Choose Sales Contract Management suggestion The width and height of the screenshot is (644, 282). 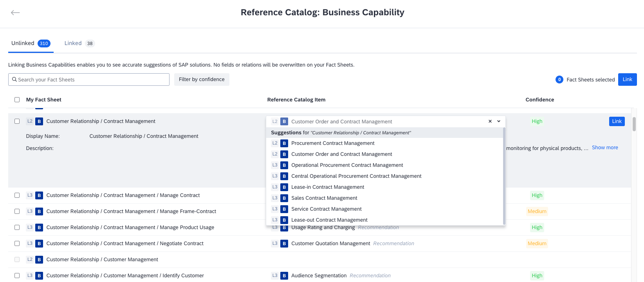pos(385,198)
